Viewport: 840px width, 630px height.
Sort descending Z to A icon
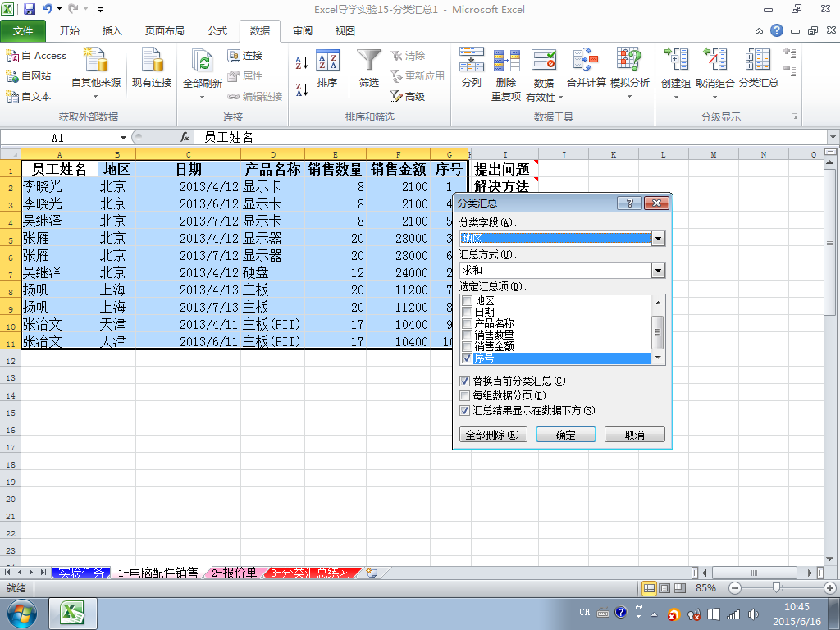(302, 89)
